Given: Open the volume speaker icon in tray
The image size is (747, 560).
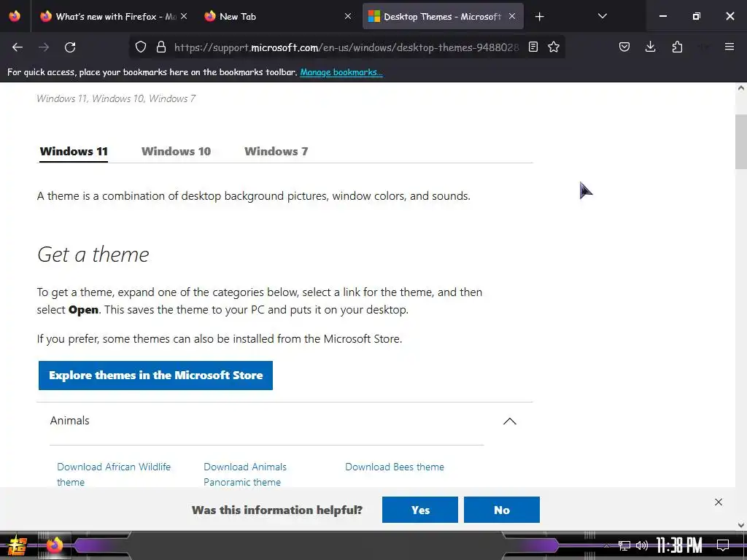Looking at the screenshot, I should (x=642, y=545).
